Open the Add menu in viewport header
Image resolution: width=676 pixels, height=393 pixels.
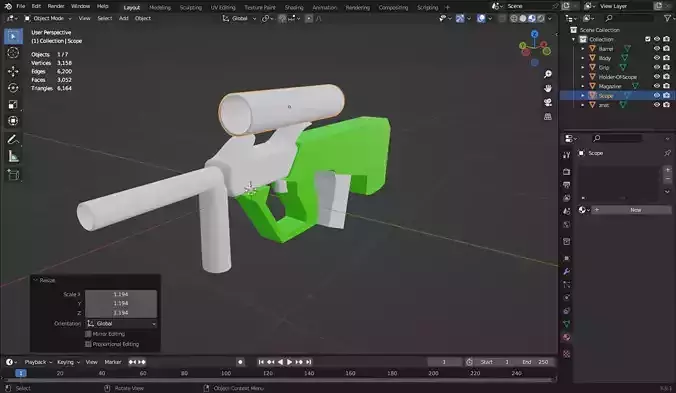pos(123,19)
